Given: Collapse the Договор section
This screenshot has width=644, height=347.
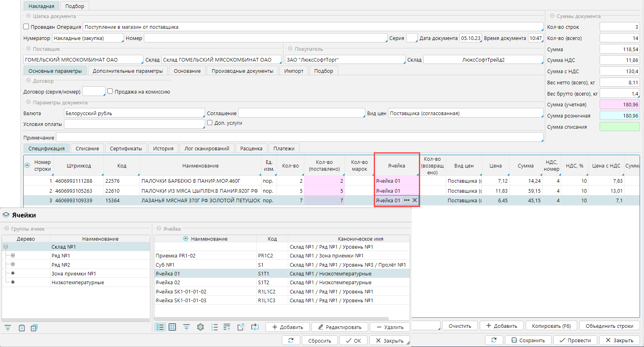Looking at the screenshot, I should 28,80.
